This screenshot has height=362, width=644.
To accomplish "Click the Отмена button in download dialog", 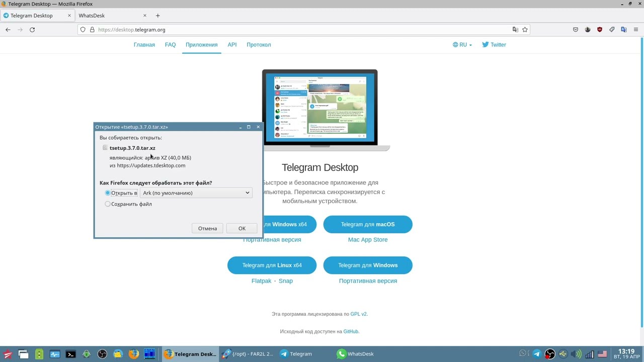I will click(x=207, y=228).
